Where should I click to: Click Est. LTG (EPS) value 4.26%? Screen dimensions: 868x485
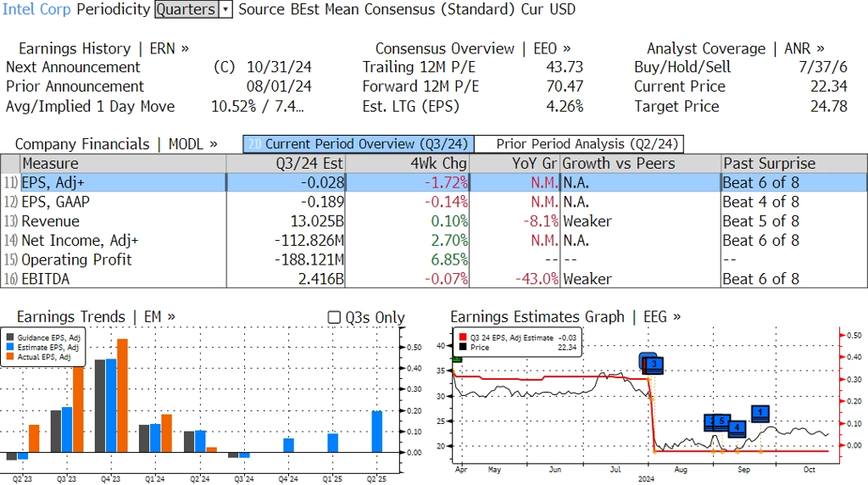click(x=565, y=106)
